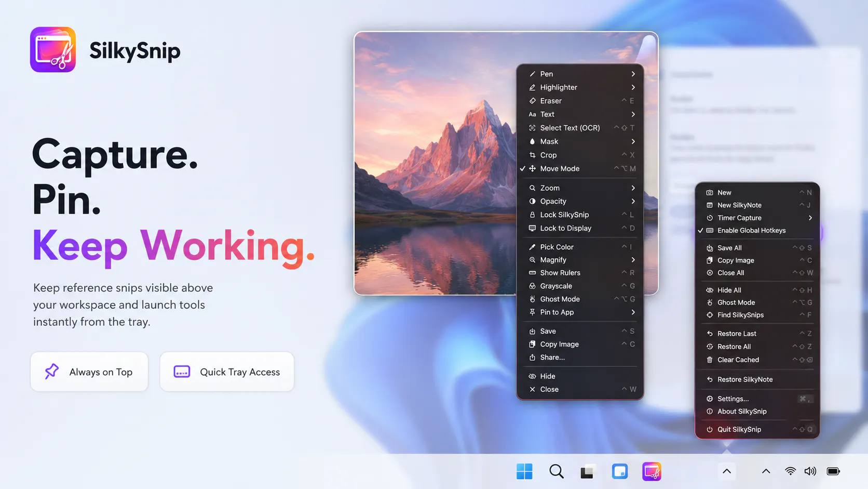Expand the Zoom submenu arrow
Screen dimensions: 868x489
pyautogui.click(x=633, y=188)
